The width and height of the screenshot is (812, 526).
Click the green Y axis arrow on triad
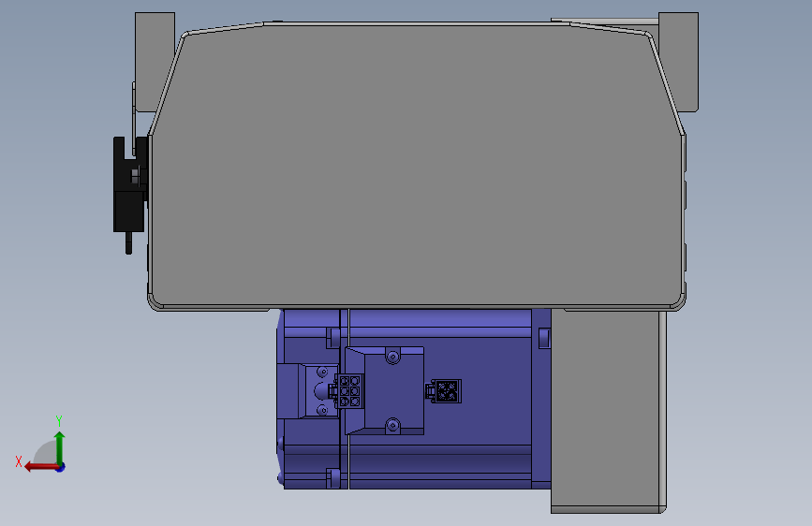60,446
